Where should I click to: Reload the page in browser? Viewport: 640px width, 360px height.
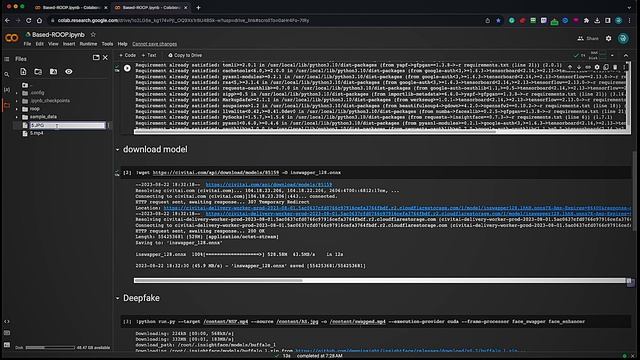point(29,20)
